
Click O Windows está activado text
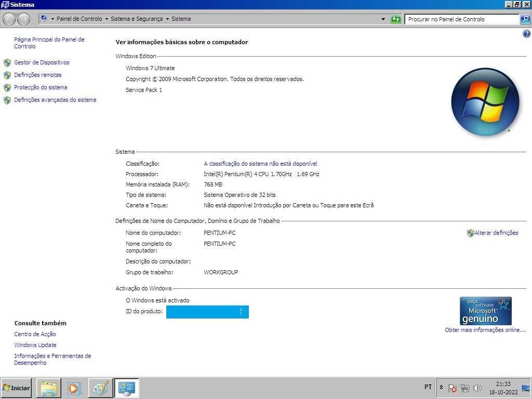[x=157, y=301]
